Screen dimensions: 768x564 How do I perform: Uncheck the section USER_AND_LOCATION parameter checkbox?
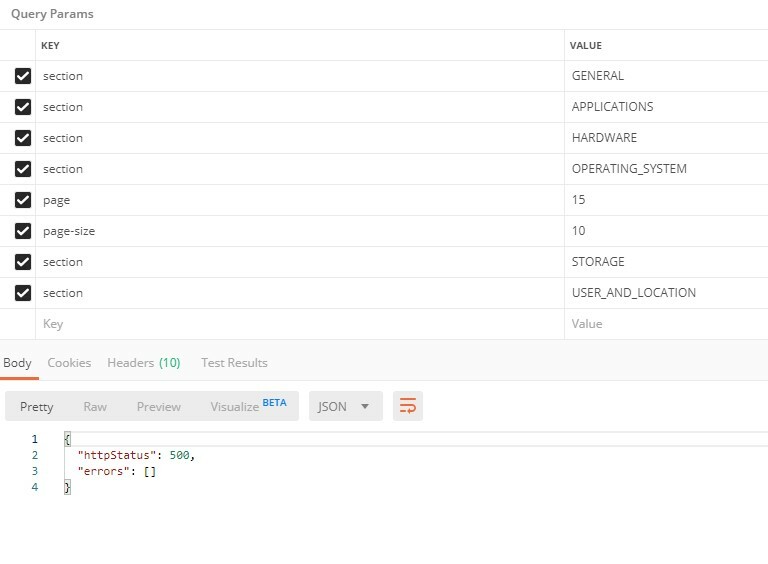pos(23,293)
